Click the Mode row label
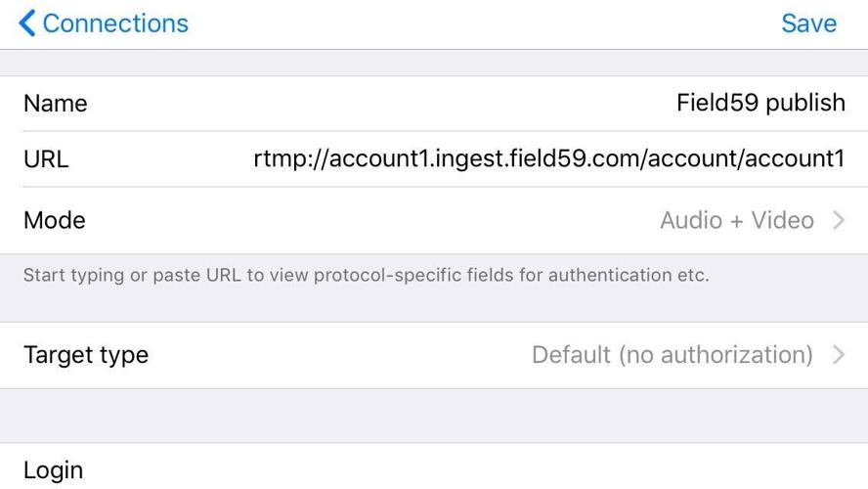 (x=55, y=220)
